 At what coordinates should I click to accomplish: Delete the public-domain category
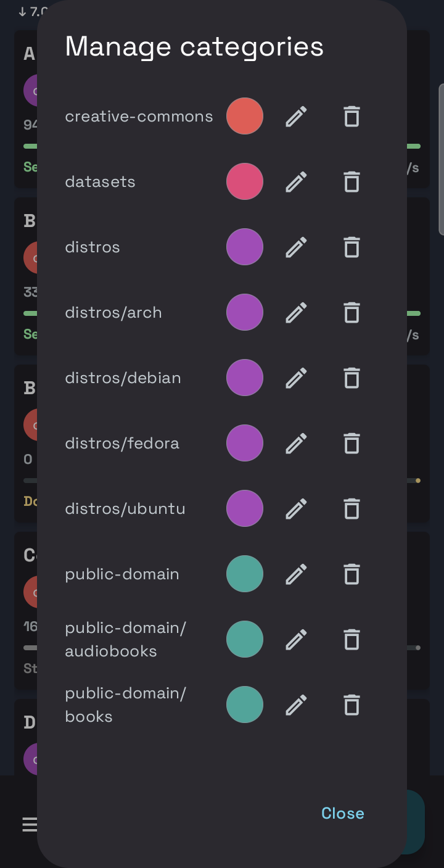[351, 574]
